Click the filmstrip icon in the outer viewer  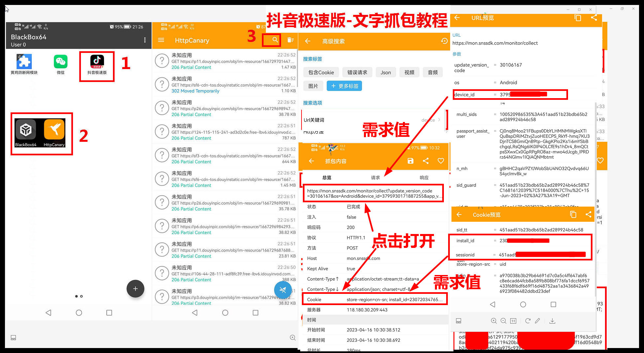pos(13,337)
